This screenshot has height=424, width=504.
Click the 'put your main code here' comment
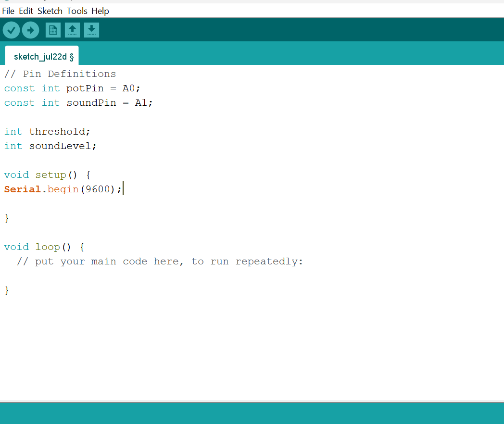click(x=160, y=262)
